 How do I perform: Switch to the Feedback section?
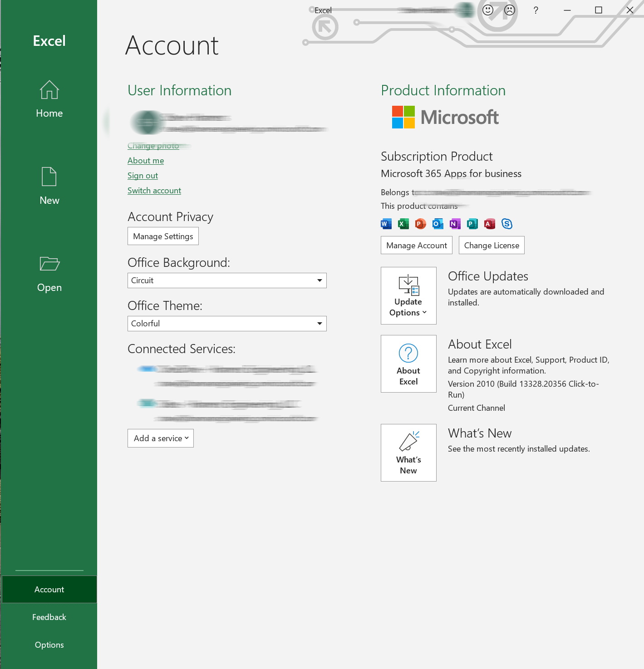point(49,617)
